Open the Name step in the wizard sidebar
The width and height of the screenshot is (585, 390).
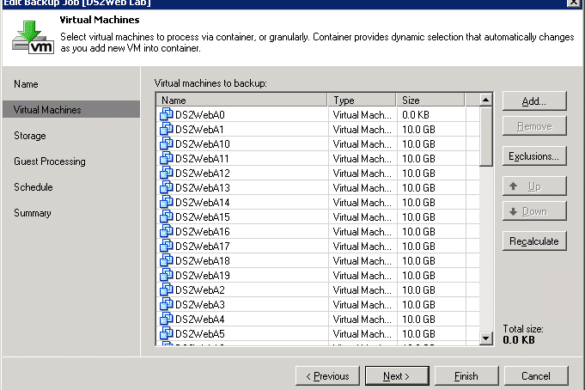coord(26,84)
